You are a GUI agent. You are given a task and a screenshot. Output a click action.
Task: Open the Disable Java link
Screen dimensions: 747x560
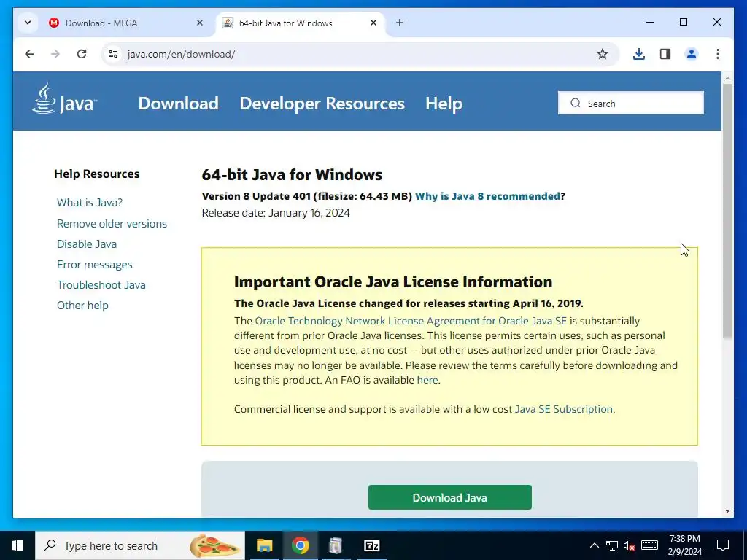tap(87, 244)
